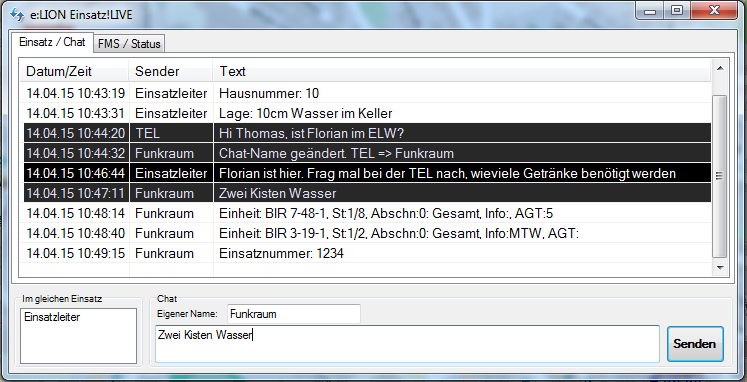The width and height of the screenshot is (747, 382).
Task: Click timestamp 14.04.15 10:44:32
Action: 76,153
